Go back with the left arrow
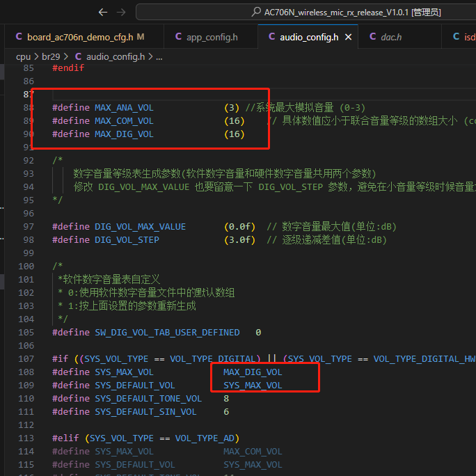This screenshot has height=476, width=476. [103, 12]
